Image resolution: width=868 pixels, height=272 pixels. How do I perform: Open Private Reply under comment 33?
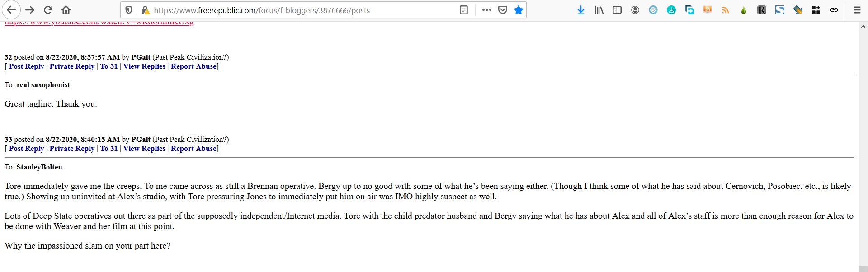(x=72, y=149)
